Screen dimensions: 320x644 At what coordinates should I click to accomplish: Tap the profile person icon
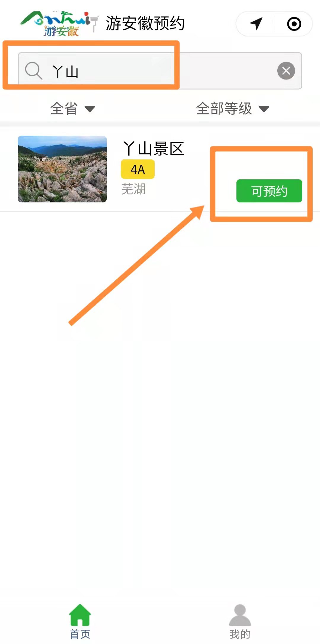pos(240,615)
